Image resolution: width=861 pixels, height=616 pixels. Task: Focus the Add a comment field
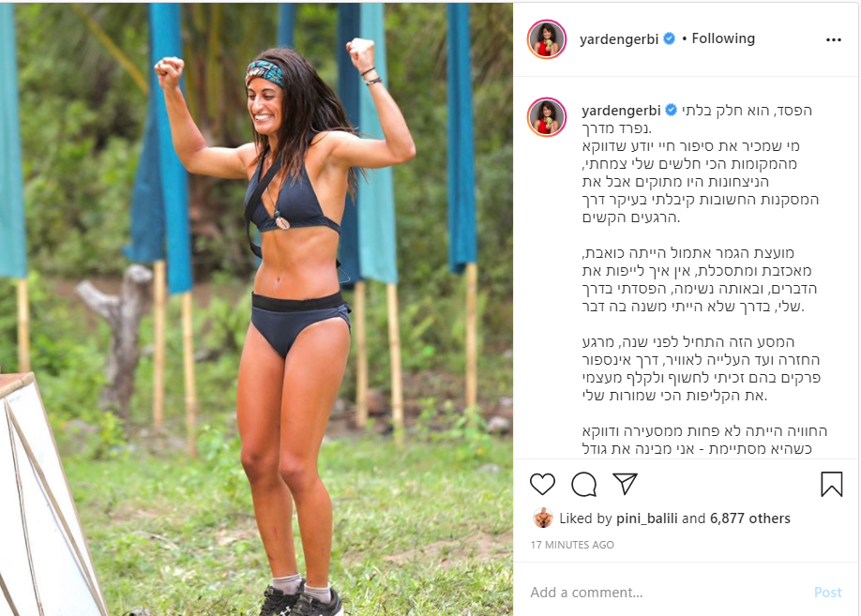(x=664, y=593)
